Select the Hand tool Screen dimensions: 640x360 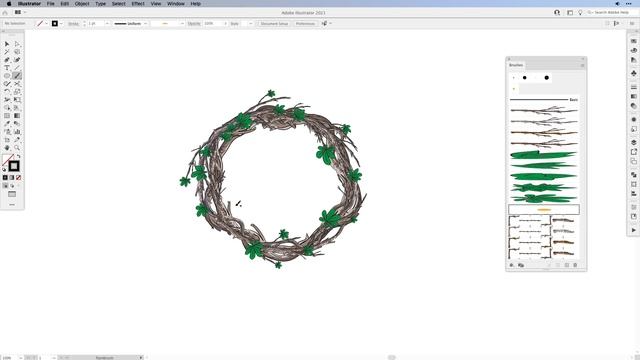(x=7, y=148)
